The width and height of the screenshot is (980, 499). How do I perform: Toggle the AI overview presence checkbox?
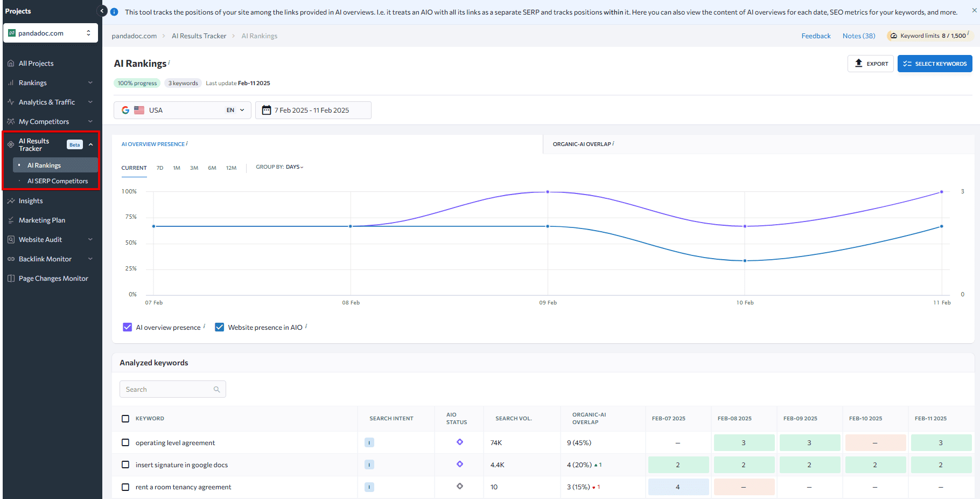128,327
